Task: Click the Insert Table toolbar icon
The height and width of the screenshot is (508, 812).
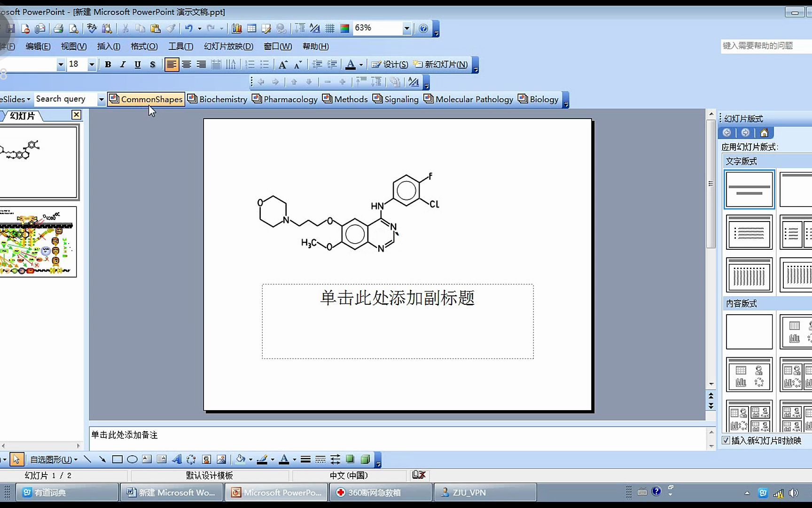Action: coord(252,28)
